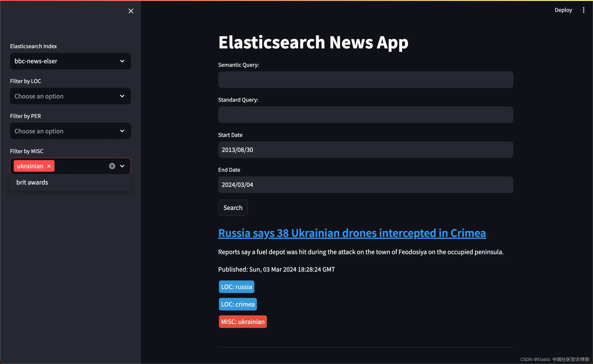Clear all MISC filter selections

112,166
